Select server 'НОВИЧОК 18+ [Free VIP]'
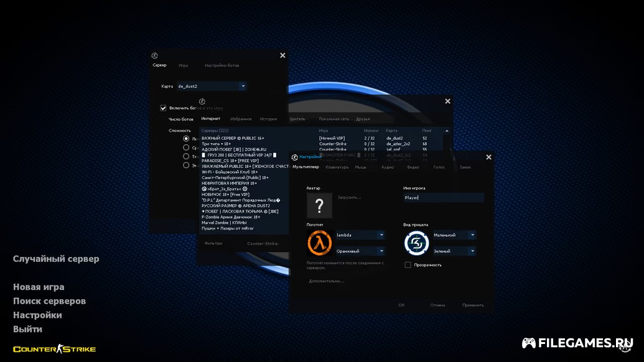644x362 pixels. point(225,195)
